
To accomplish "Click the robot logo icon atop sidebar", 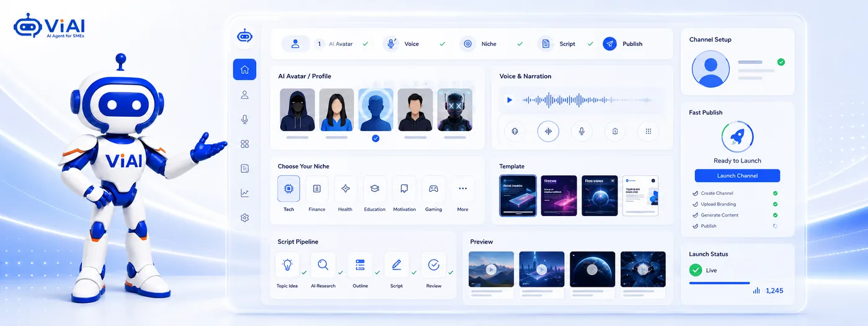I will click(x=244, y=37).
